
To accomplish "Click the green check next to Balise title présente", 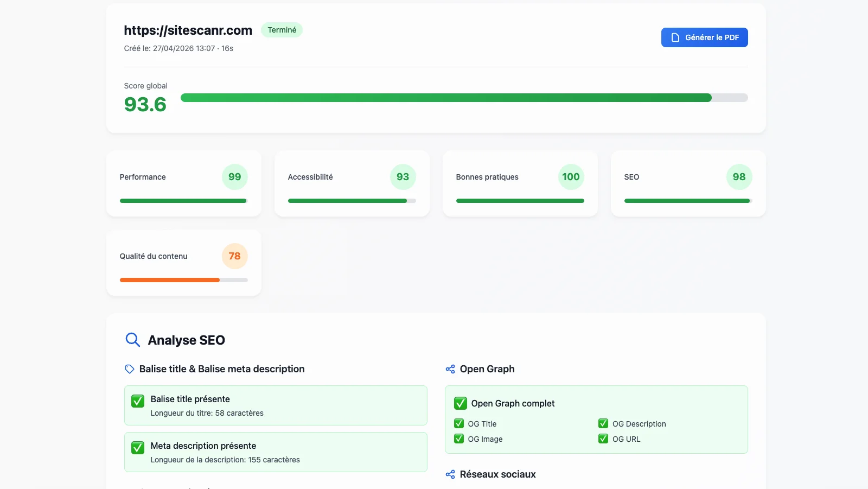I will [x=138, y=401].
